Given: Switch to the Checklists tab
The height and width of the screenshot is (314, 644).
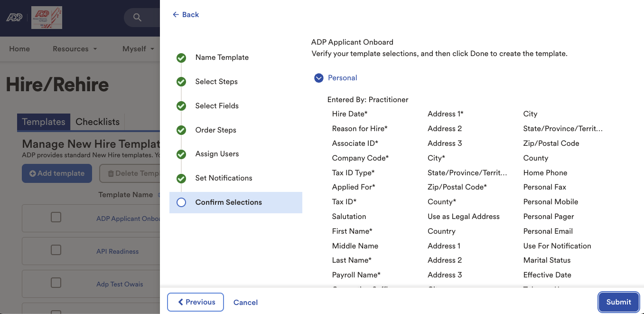Looking at the screenshot, I should 97,122.
